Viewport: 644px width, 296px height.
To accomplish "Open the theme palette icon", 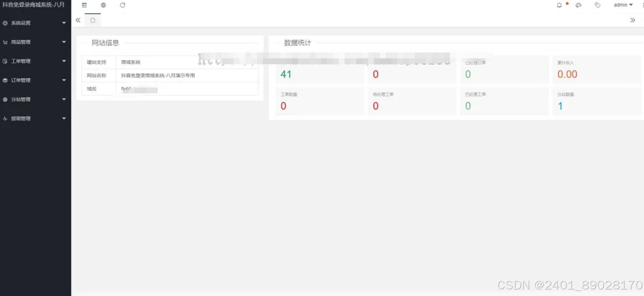I will 578,5.
